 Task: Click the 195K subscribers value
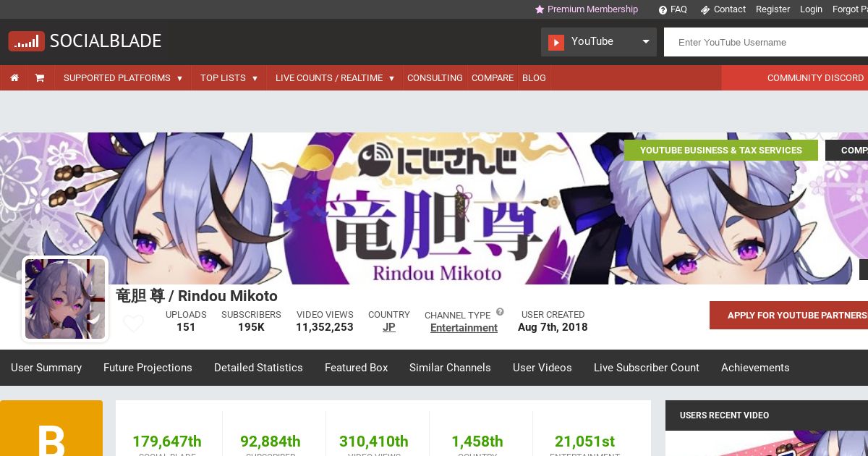point(251,327)
